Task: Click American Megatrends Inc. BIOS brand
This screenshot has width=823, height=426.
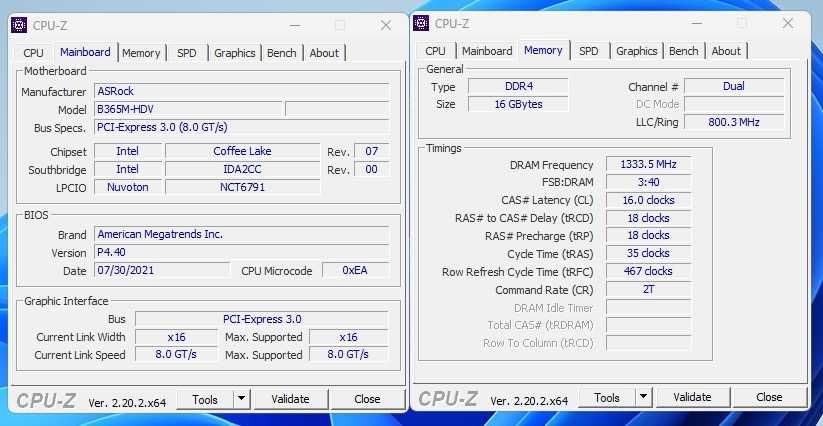Action: (x=242, y=235)
